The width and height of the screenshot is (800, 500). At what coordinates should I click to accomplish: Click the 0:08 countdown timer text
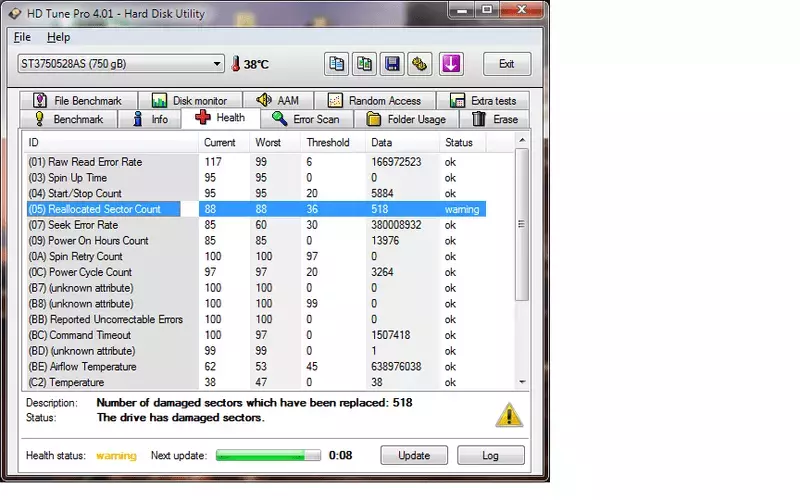coord(340,455)
